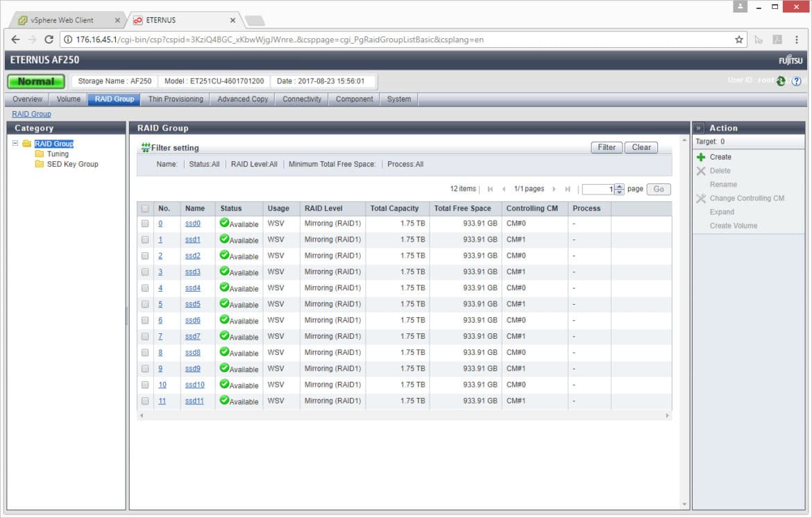Select the Tuning tree item
The height and width of the screenshot is (518, 812).
[x=58, y=154]
